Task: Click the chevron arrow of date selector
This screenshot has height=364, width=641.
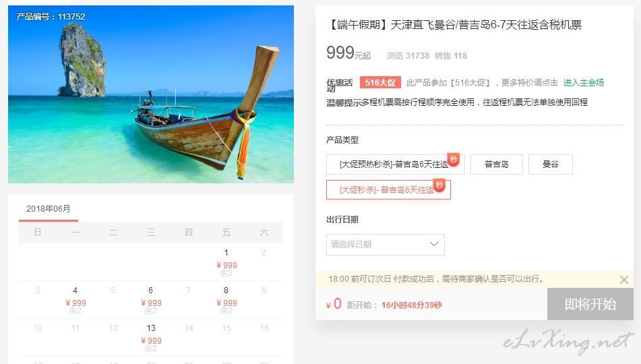Action: [434, 244]
